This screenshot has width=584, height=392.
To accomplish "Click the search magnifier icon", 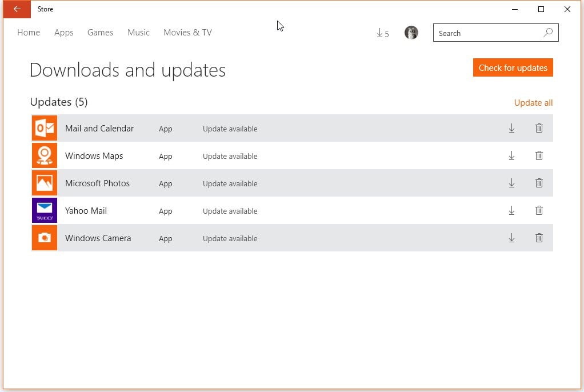I will pos(548,33).
